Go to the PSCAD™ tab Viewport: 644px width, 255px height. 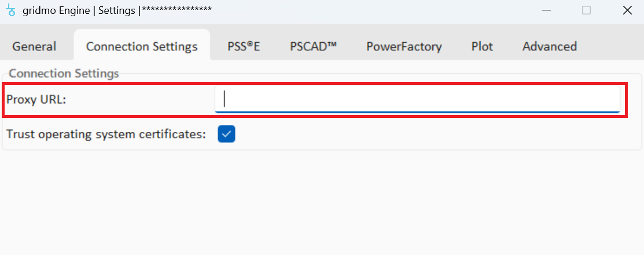[313, 47]
